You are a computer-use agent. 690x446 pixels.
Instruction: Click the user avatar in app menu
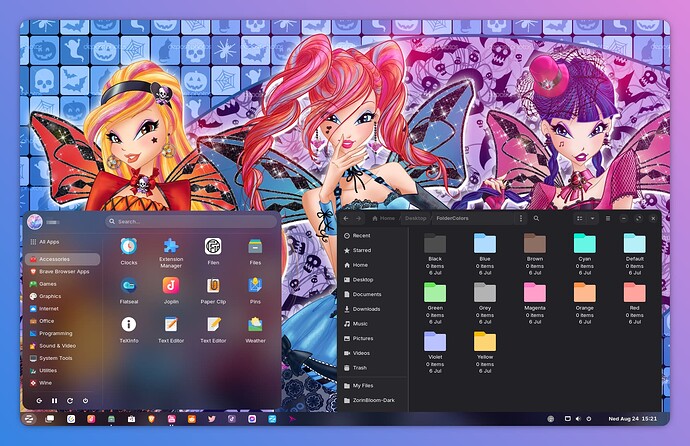coord(35,222)
